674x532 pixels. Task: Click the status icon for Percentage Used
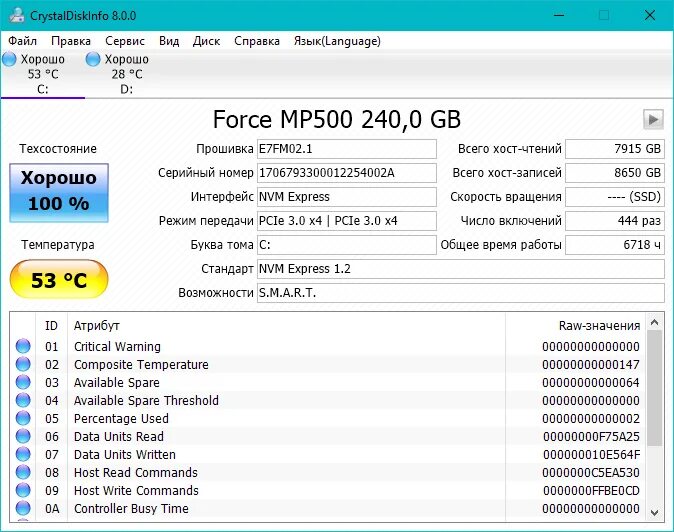[23, 418]
